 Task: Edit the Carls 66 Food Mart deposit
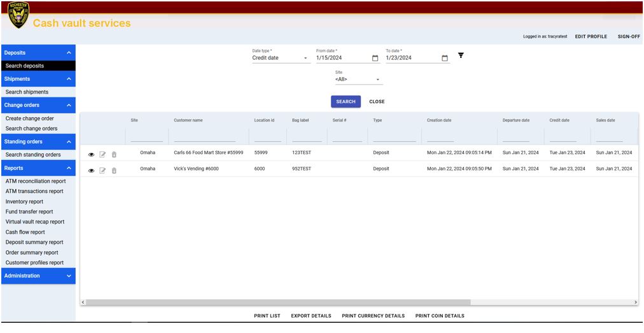(102, 155)
